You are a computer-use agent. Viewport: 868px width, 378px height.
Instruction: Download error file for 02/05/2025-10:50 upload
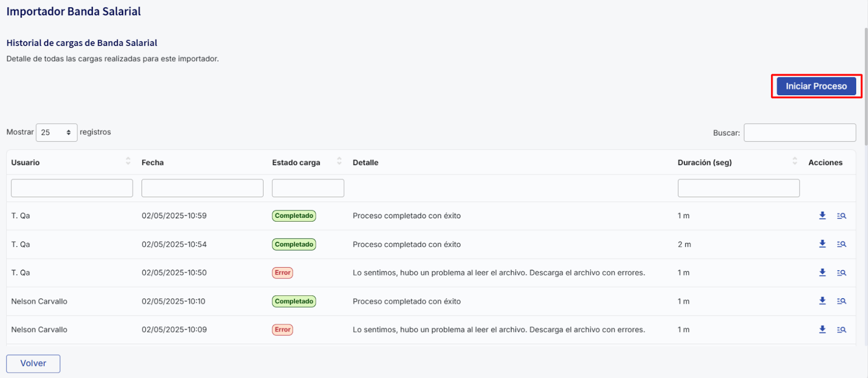822,273
